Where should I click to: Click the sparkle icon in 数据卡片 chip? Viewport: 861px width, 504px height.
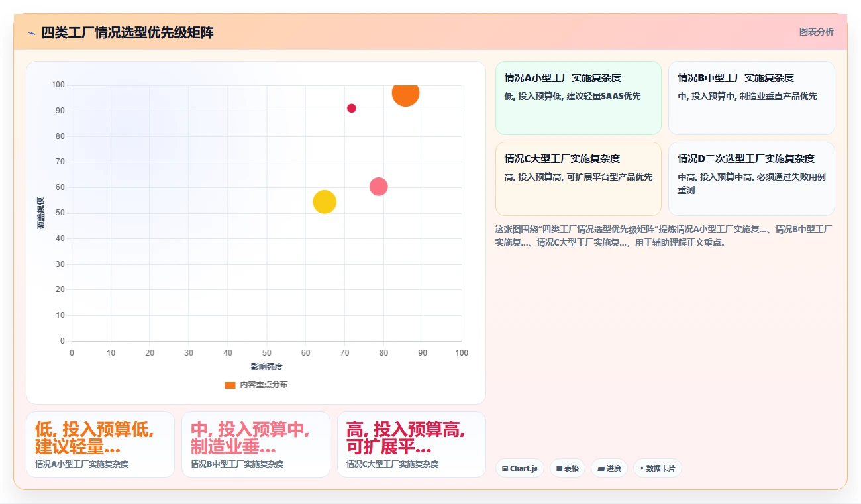pos(642,468)
